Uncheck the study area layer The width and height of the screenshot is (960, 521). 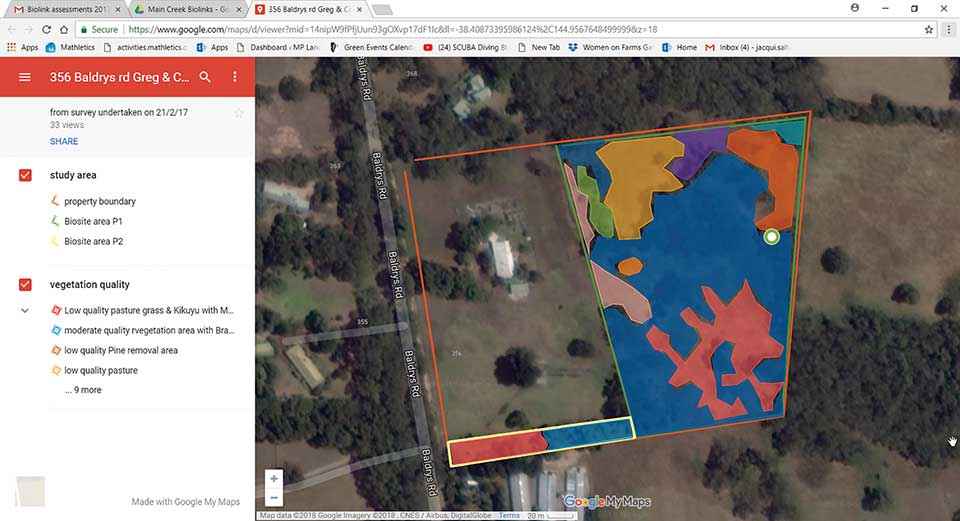point(25,176)
